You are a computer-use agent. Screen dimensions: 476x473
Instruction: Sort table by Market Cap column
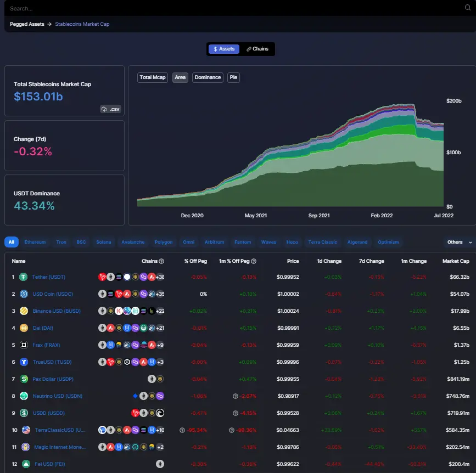tap(456, 261)
